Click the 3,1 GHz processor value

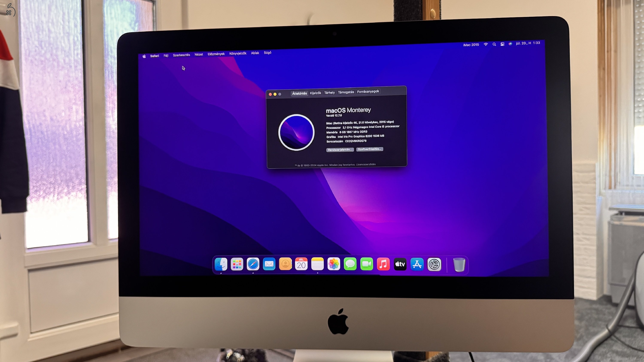click(371, 127)
